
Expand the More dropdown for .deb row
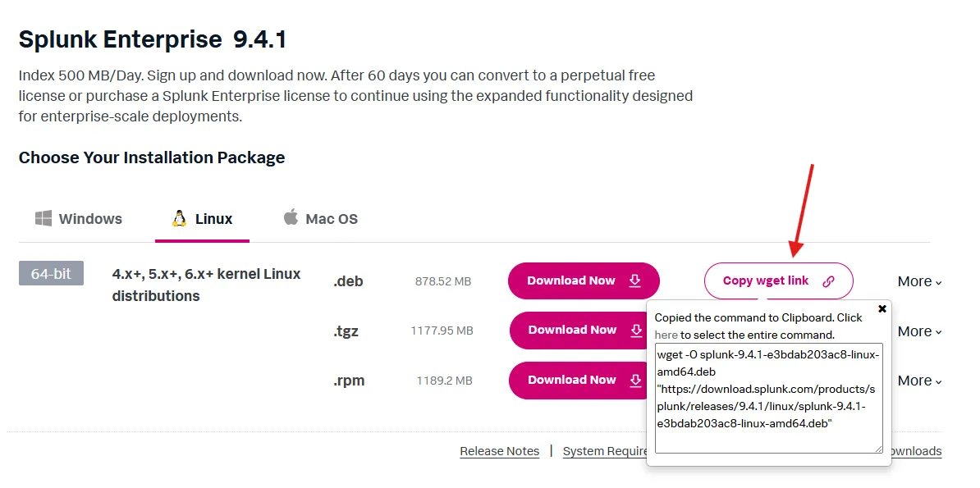[x=919, y=281]
